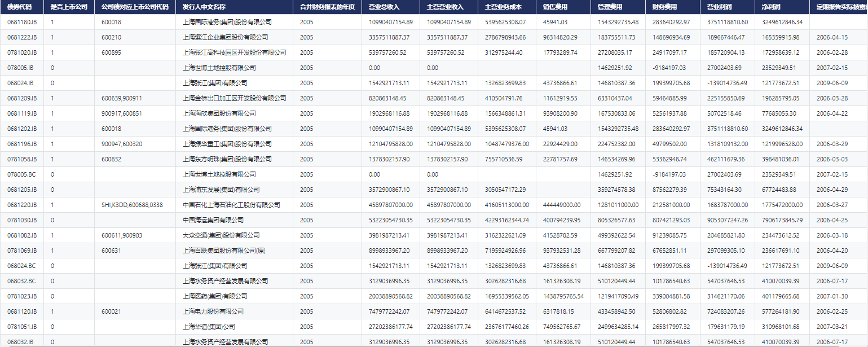Select bond code 0781020.IB
The width and height of the screenshot is (868, 347).
coord(22,52)
